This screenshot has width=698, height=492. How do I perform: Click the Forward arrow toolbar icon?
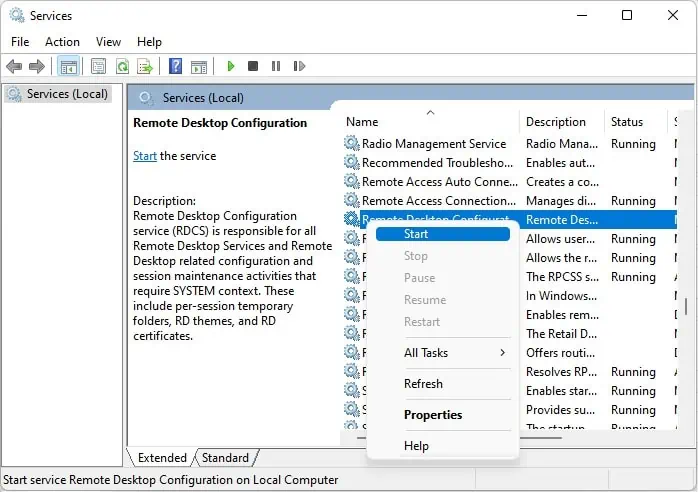[37, 67]
